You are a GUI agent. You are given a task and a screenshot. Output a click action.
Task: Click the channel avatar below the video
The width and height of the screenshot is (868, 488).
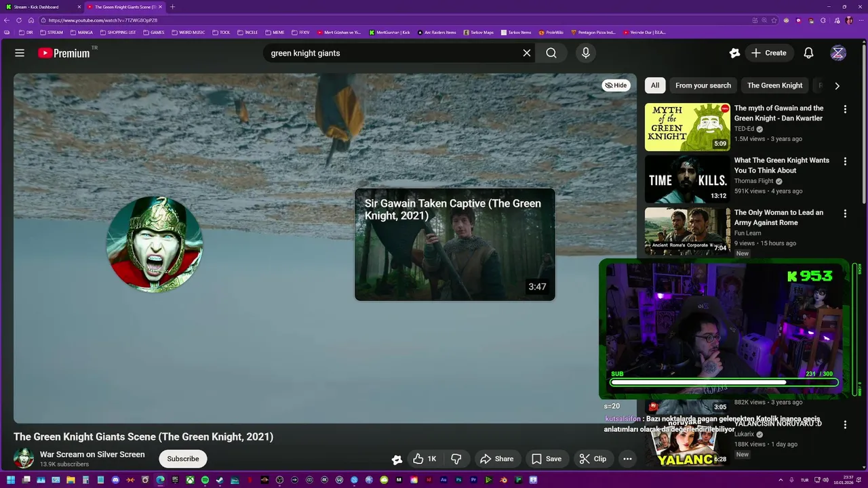(x=24, y=459)
